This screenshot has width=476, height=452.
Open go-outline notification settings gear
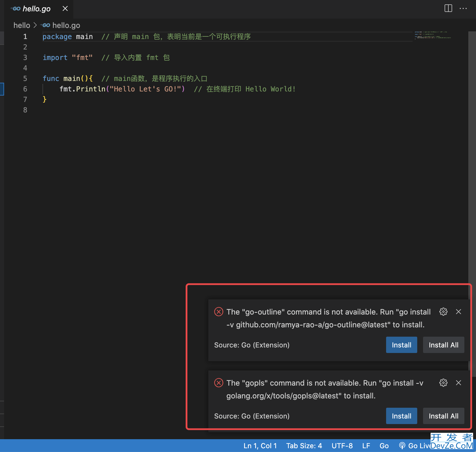(x=443, y=312)
